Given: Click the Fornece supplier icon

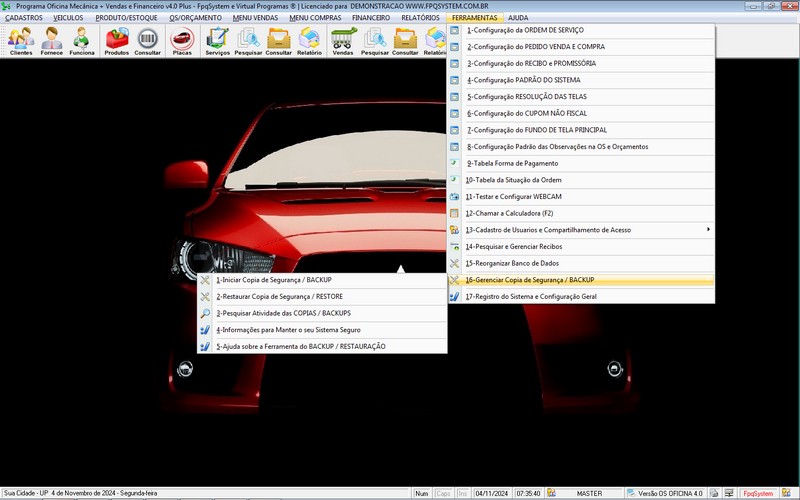Looking at the screenshot, I should point(51,40).
